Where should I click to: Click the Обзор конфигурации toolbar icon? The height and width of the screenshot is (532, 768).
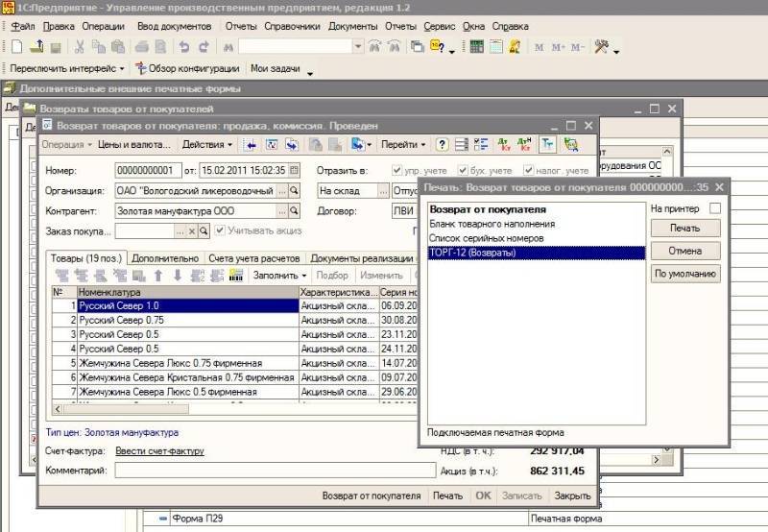click(x=141, y=68)
